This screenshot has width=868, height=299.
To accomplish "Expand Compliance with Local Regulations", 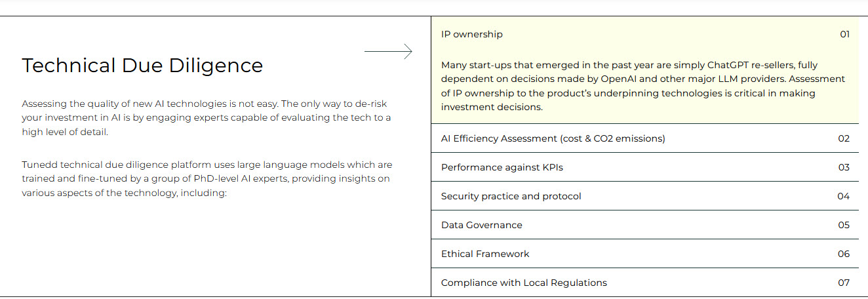I will point(524,283).
